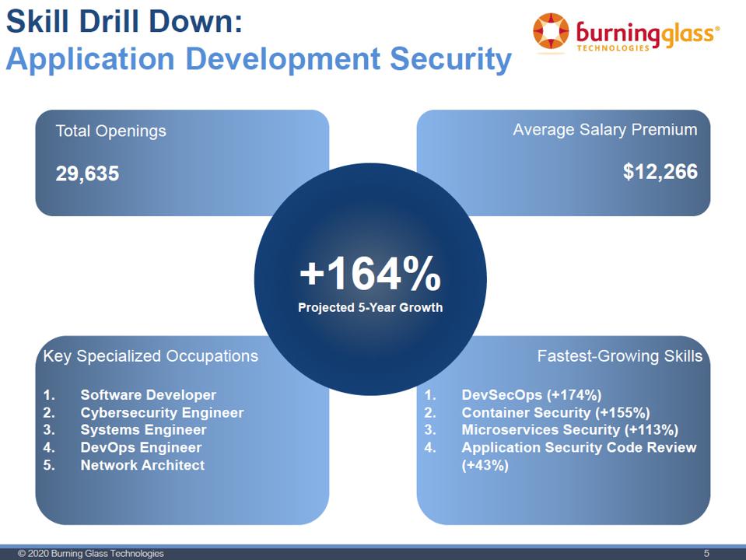Select 'Network Architect' list item

coord(142,465)
